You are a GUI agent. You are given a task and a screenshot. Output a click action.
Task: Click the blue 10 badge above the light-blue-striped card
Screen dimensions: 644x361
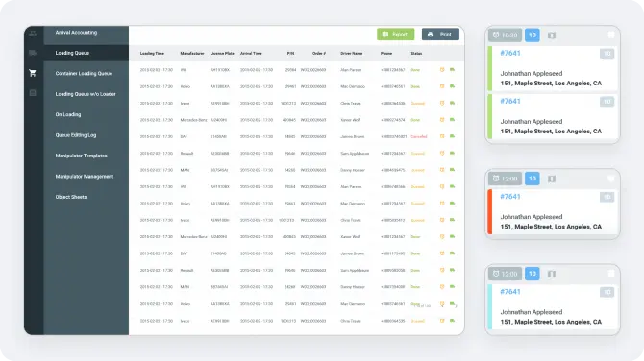[x=533, y=274]
